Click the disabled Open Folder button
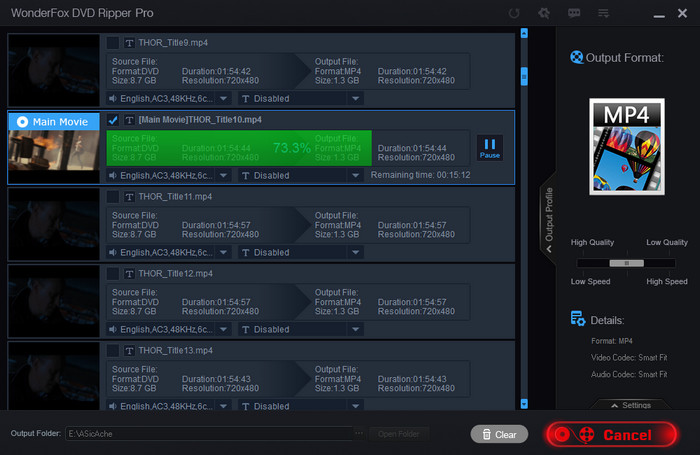The height and width of the screenshot is (455, 700). (x=399, y=434)
